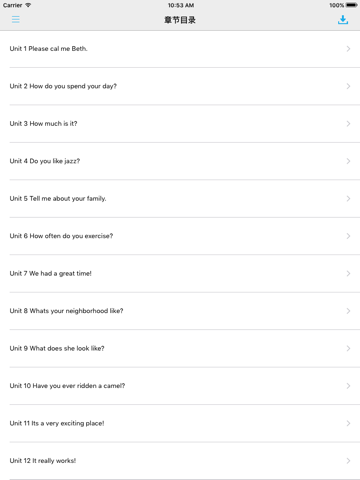The height and width of the screenshot is (480, 360).
Task: Click arrow next to Unit 10 camel
Action: pyautogui.click(x=348, y=386)
